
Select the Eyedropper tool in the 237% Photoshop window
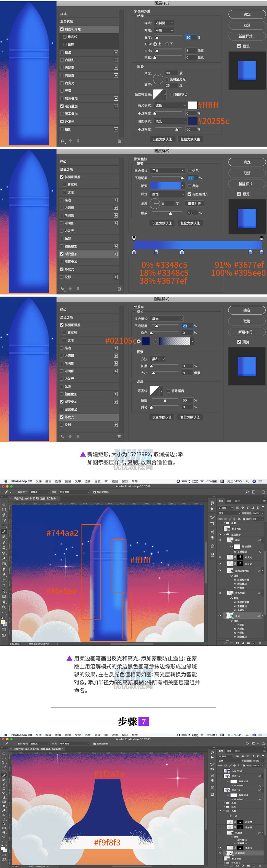[x=4, y=532]
